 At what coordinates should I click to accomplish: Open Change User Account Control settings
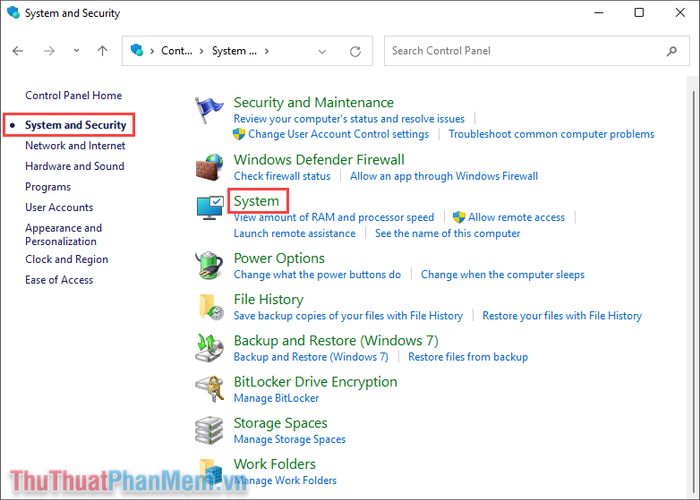pyautogui.click(x=338, y=134)
